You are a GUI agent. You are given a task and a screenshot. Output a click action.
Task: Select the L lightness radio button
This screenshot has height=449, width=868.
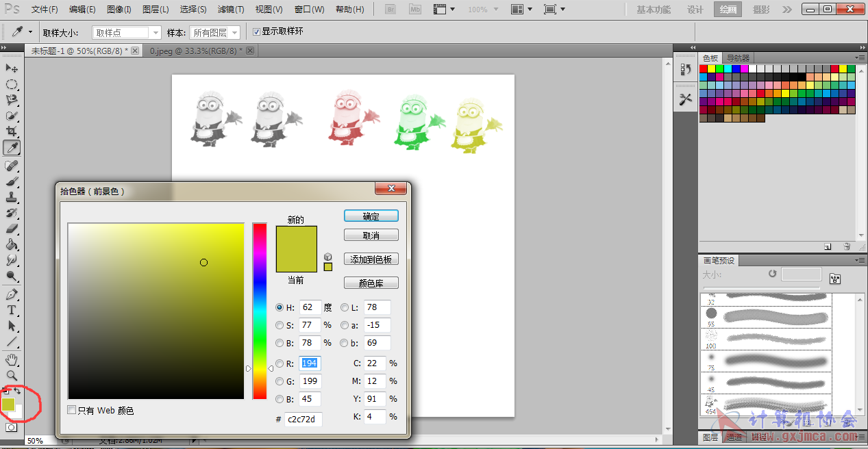coord(345,307)
